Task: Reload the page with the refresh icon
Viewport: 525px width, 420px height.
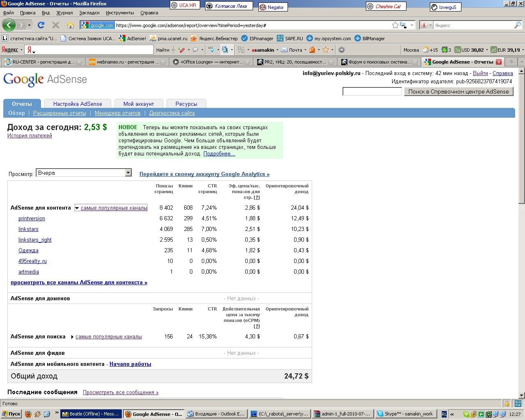Action: (41, 25)
